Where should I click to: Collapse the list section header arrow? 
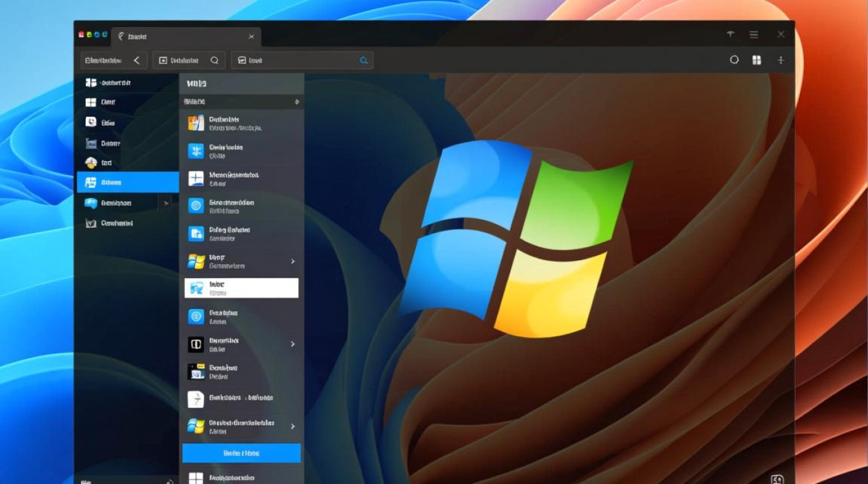click(296, 102)
